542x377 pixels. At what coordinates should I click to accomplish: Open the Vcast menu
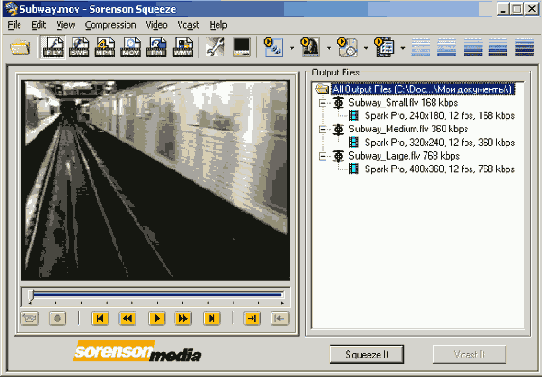point(188,25)
